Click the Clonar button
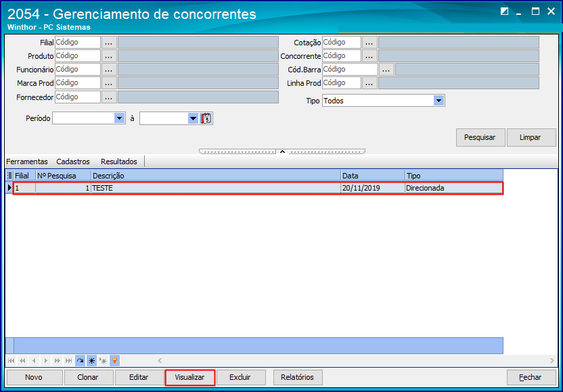 click(x=88, y=377)
